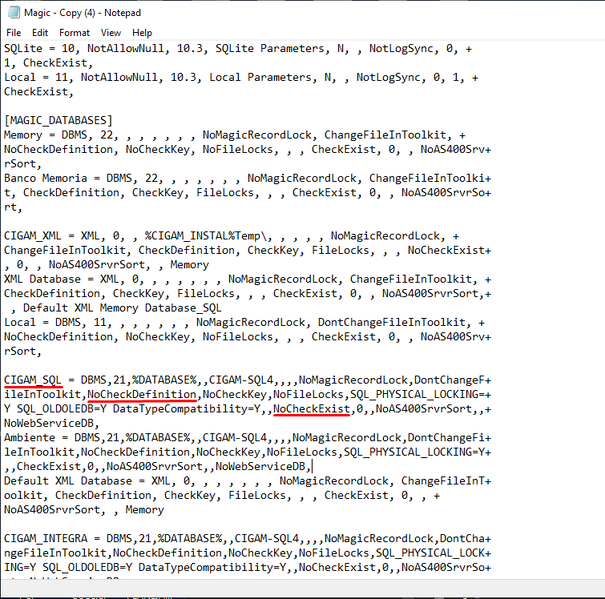This screenshot has width=605, height=599.
Task: Click the [MAGIC_DATABASES] section header
Action: (x=58, y=121)
